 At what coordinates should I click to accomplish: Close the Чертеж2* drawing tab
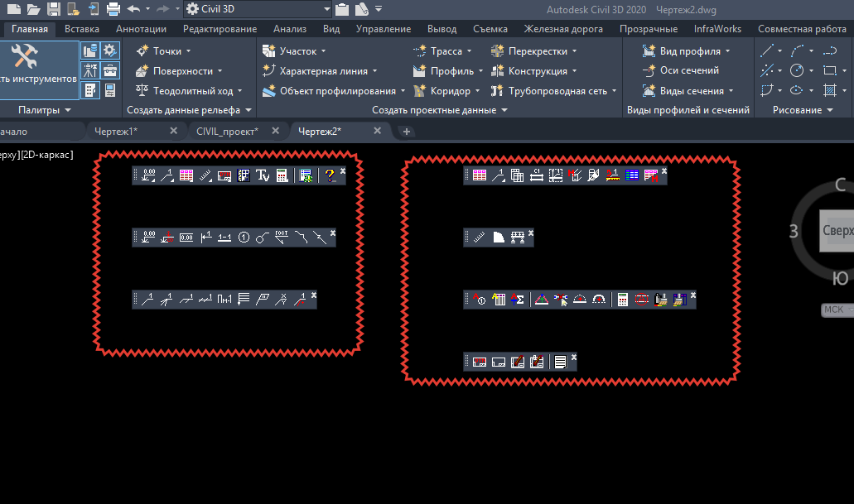click(378, 131)
